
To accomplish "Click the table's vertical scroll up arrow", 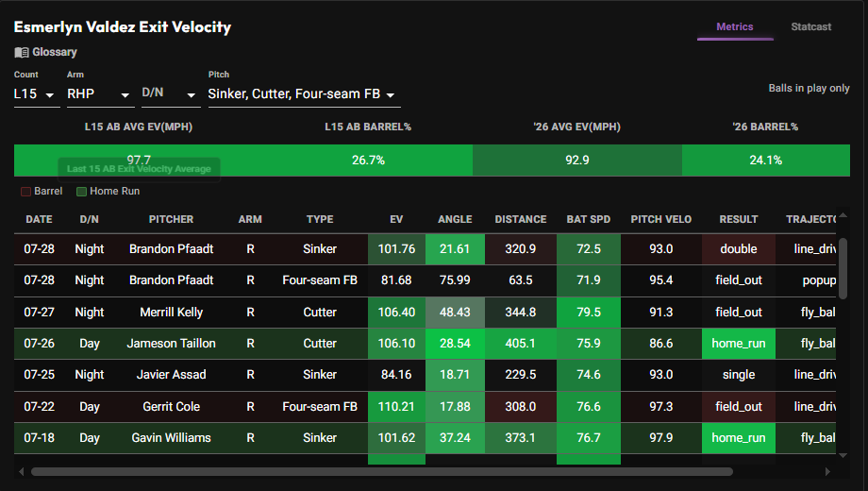I will [843, 215].
